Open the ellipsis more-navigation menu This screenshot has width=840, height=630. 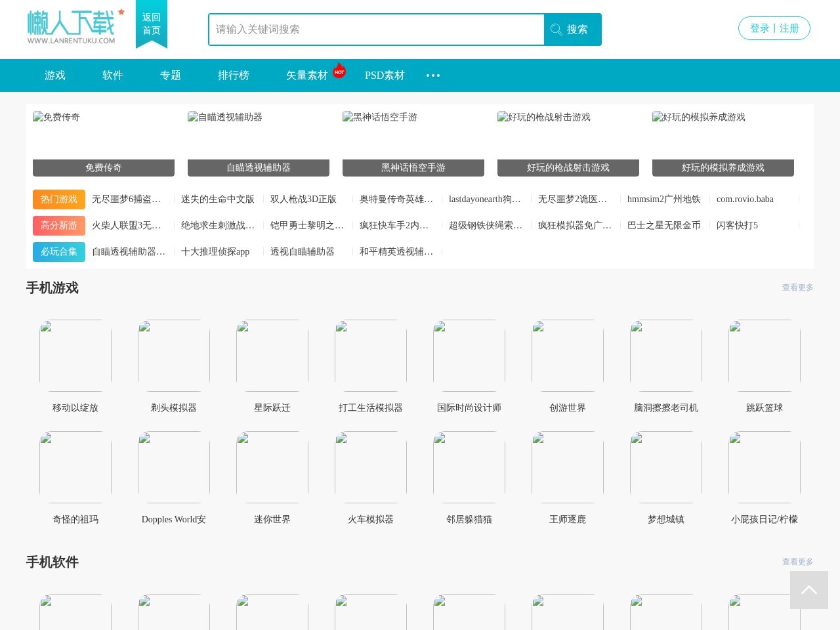tap(433, 75)
